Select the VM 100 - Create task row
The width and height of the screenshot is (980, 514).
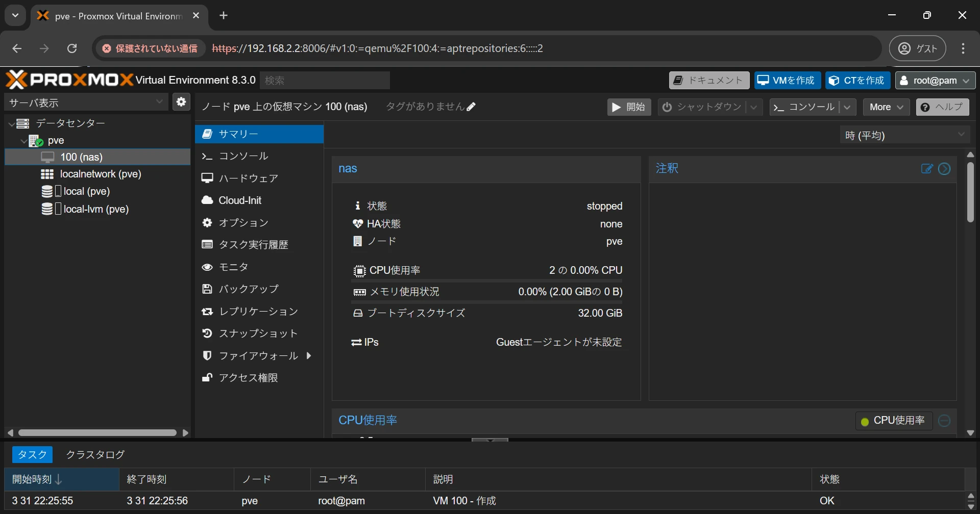point(485,501)
